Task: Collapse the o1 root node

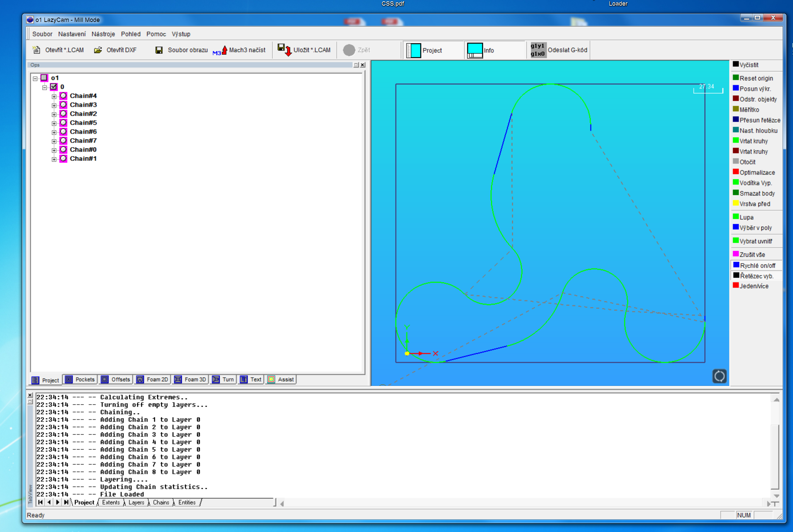Action: coord(35,78)
